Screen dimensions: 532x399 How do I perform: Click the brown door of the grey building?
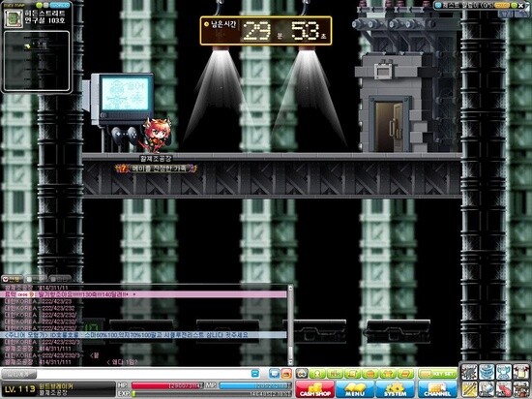pyautogui.click(x=389, y=126)
